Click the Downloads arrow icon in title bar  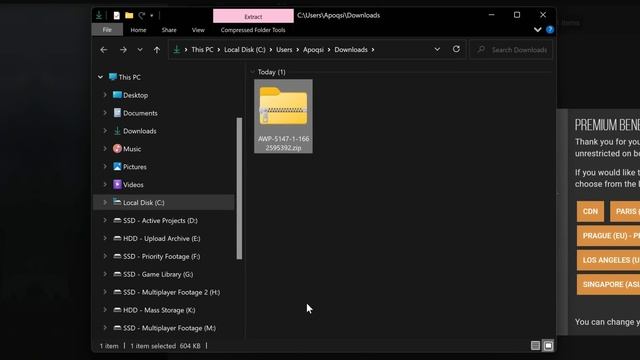(x=99, y=16)
